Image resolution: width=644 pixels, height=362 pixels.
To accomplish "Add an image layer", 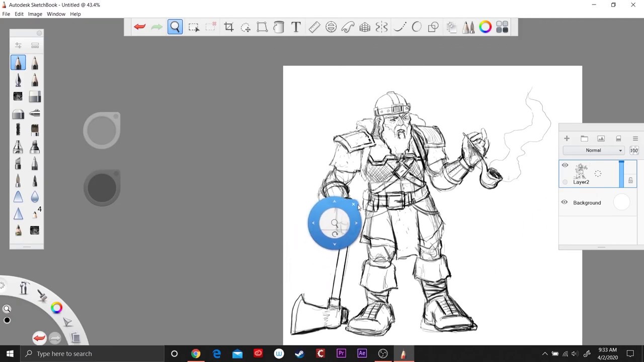I will [601, 139].
